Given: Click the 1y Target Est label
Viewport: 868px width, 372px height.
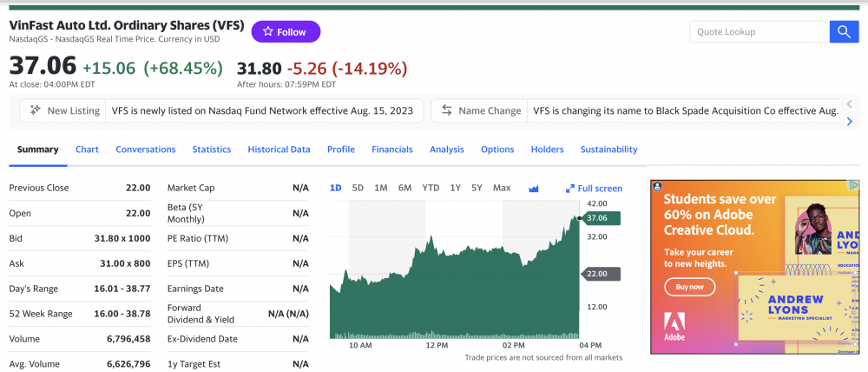Looking at the screenshot, I should click(194, 364).
